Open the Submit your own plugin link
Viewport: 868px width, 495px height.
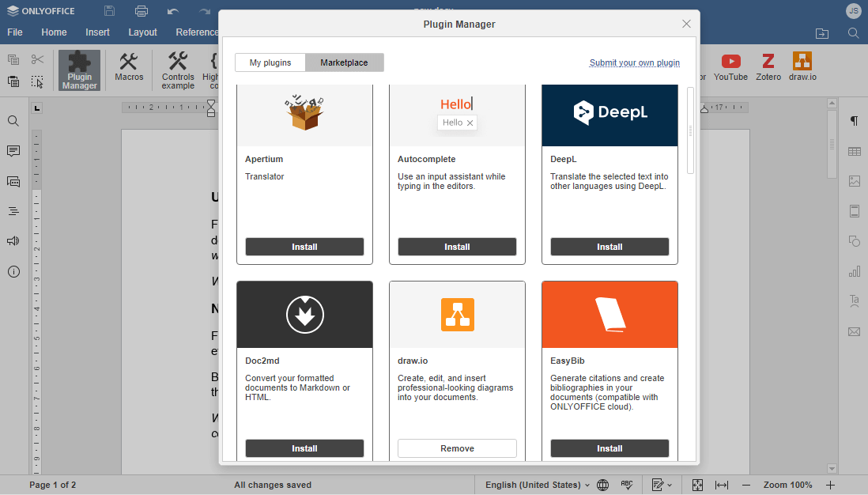tap(635, 62)
